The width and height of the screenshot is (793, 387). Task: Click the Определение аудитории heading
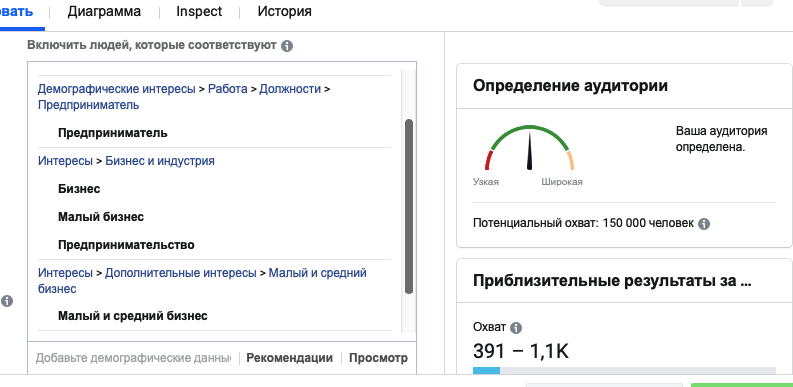(x=570, y=85)
